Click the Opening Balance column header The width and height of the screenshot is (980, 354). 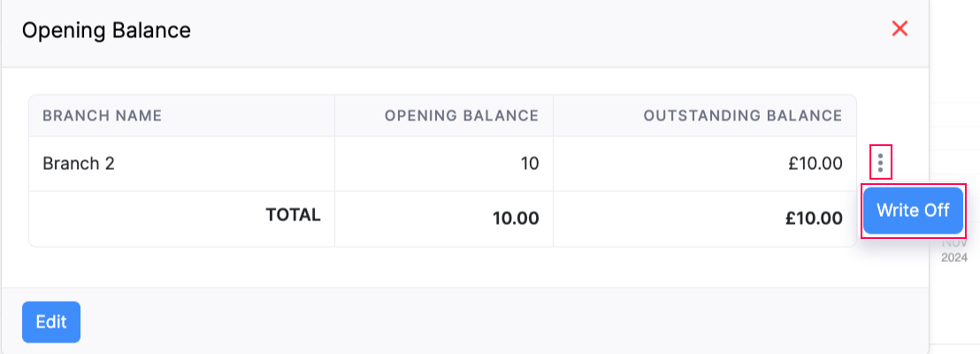(x=461, y=116)
